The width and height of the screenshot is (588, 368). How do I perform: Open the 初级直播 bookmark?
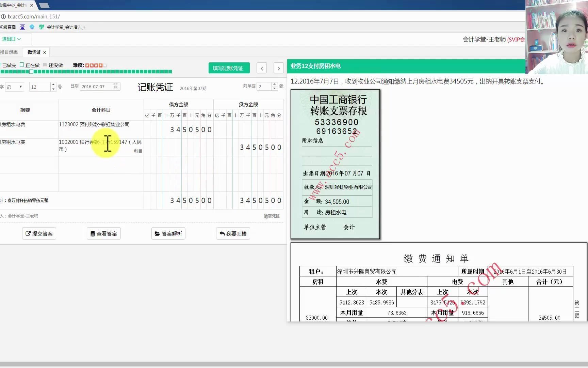coord(8,27)
